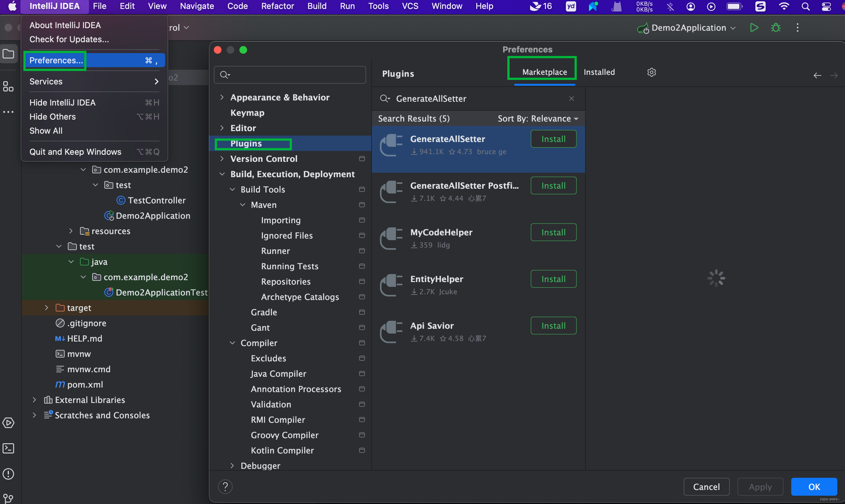Screen dimensions: 845x504
Task: Click the EntityHelper plugin logo icon
Action: click(x=391, y=285)
